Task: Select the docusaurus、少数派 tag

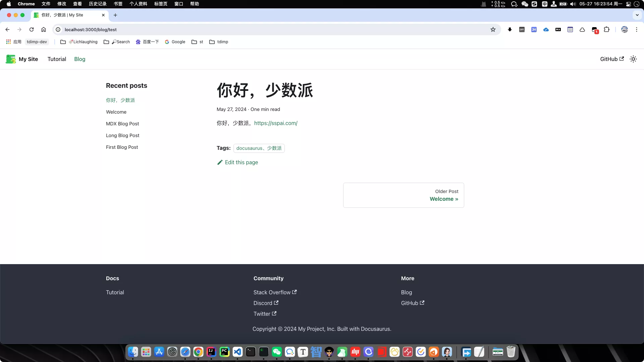Action: (259, 148)
